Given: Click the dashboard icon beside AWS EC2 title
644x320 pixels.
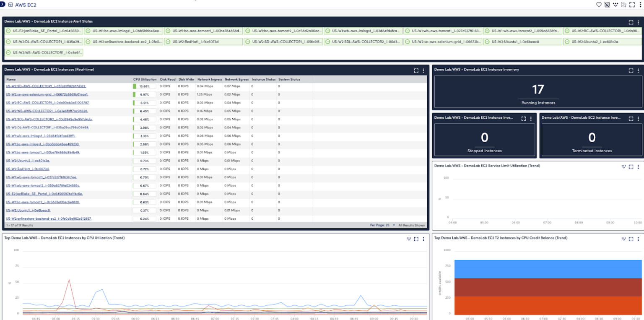Looking at the screenshot, I should click(10, 5).
